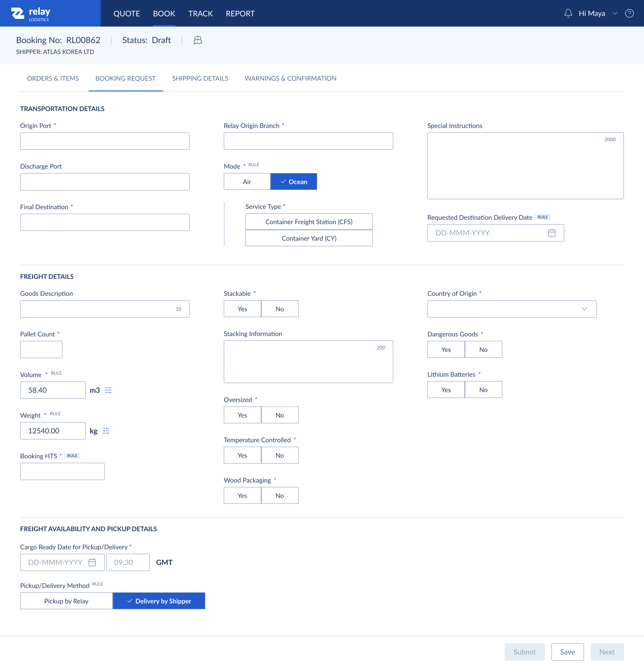The height and width of the screenshot is (668, 644).
Task: Set Dangerous Goods to No
Action: click(483, 349)
